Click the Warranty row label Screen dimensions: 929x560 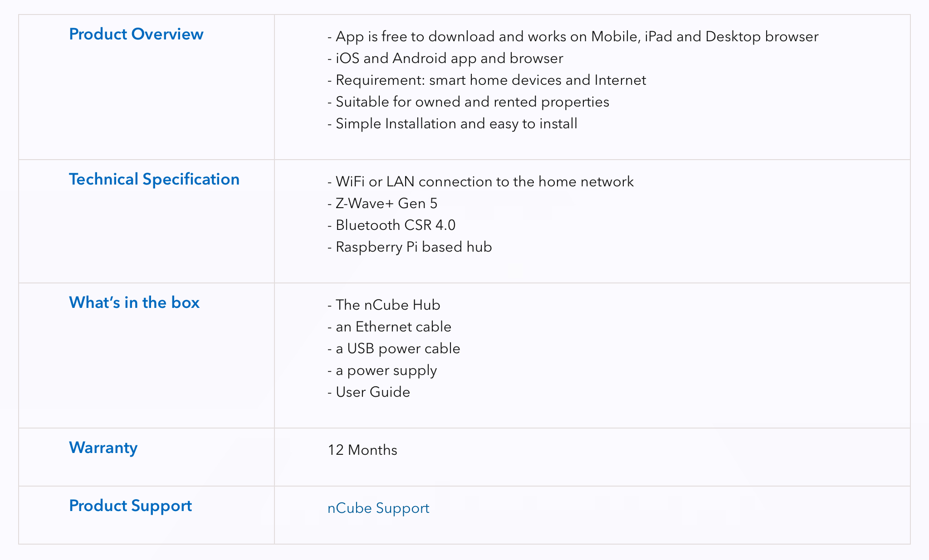pos(103,448)
